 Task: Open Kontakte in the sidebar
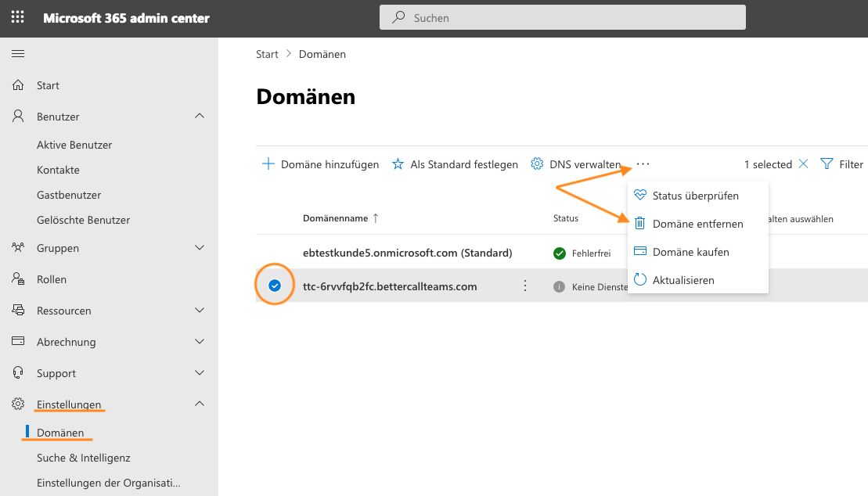coord(58,170)
